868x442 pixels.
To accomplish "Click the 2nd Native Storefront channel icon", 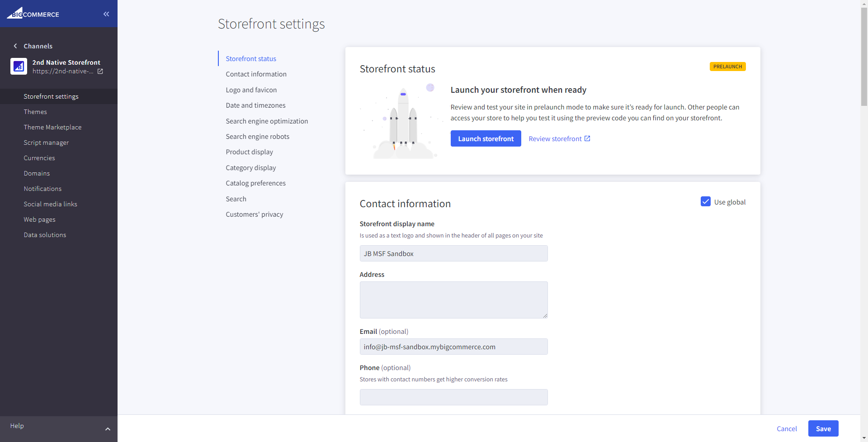I will [x=19, y=67].
